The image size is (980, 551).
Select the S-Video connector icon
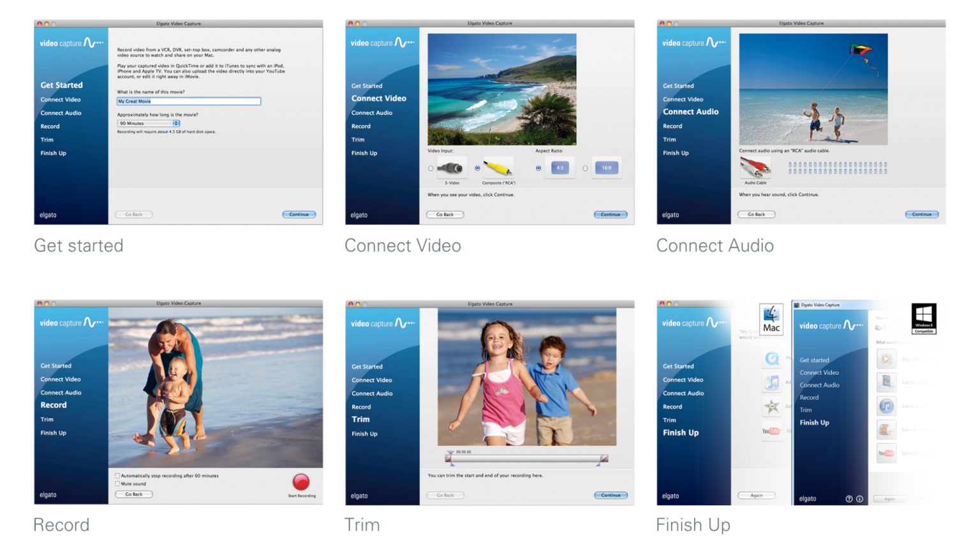coord(451,168)
